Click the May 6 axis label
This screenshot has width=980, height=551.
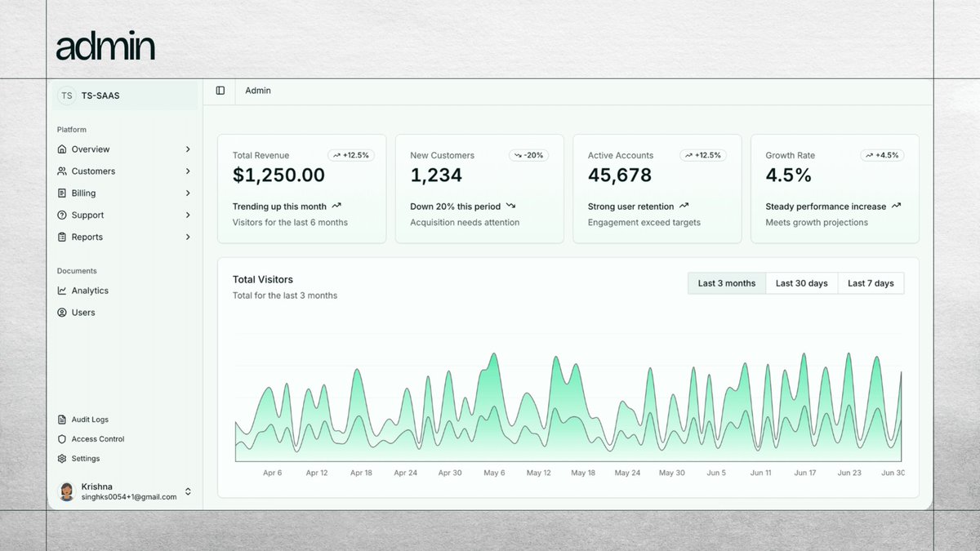coord(494,473)
